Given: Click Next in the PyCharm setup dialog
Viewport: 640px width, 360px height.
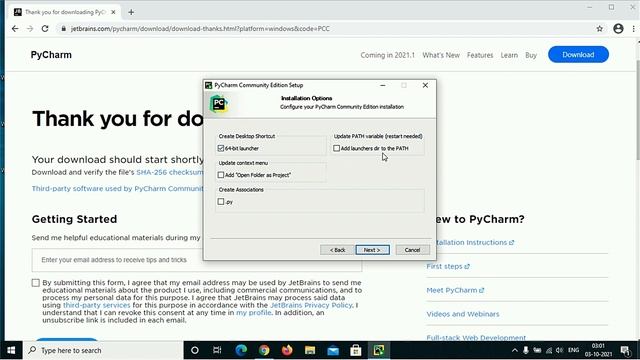Looking at the screenshot, I should [x=372, y=250].
